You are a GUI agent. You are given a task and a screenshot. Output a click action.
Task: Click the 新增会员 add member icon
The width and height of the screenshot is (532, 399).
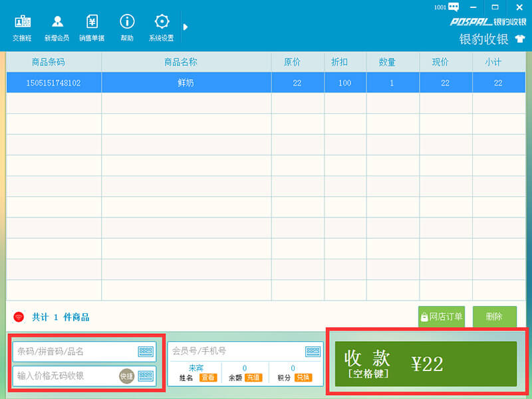coord(57,27)
